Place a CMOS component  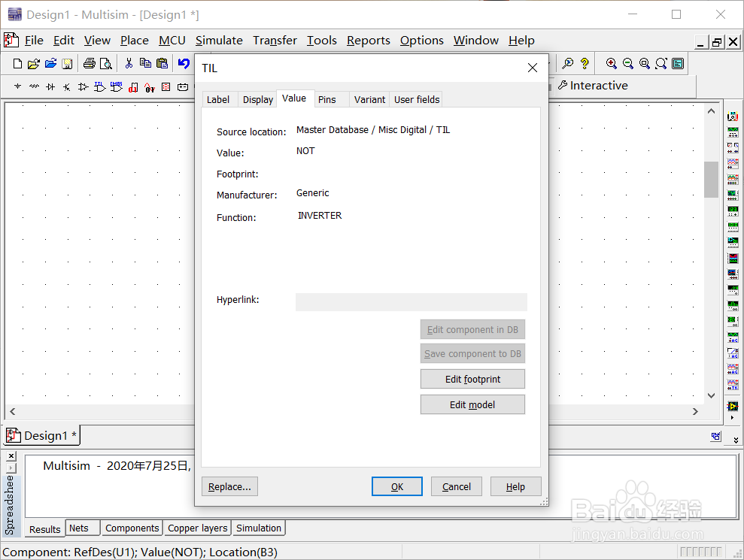pos(117,86)
